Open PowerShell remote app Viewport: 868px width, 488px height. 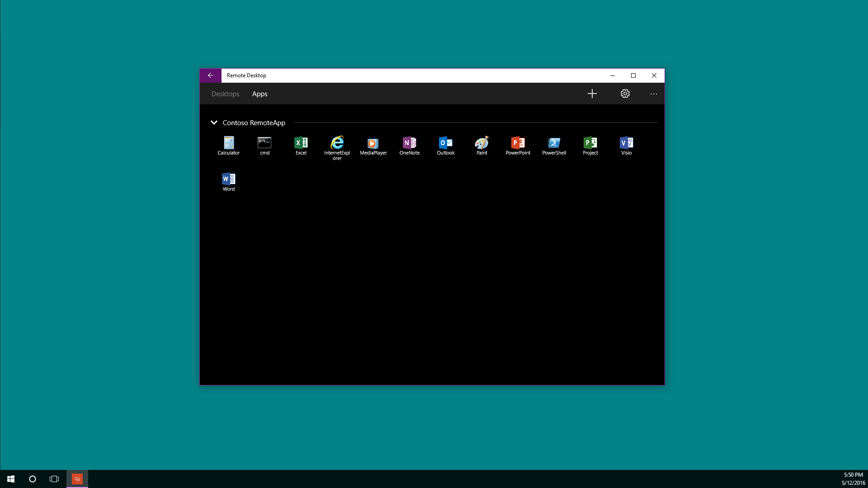[554, 145]
